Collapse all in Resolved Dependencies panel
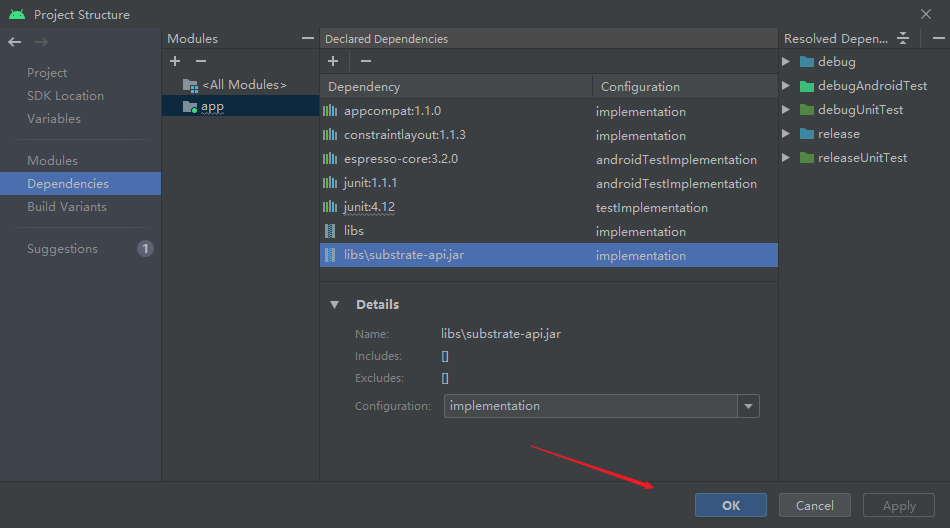 (x=903, y=38)
